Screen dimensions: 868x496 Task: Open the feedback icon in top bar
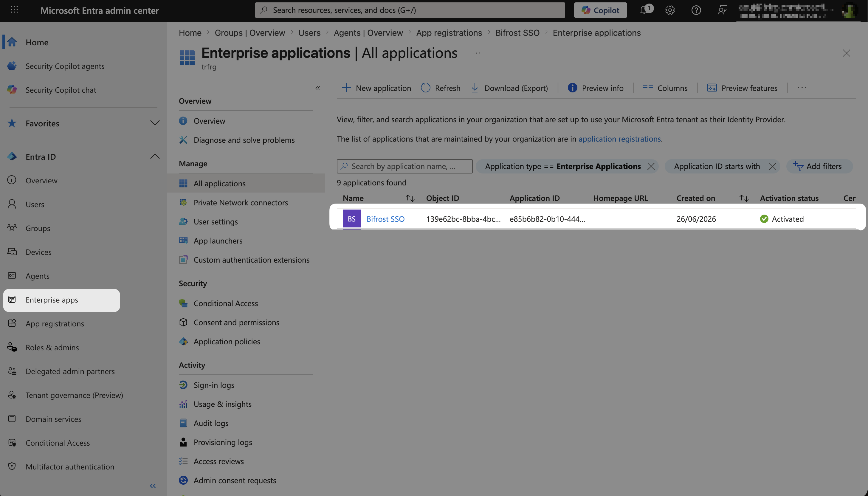(722, 10)
